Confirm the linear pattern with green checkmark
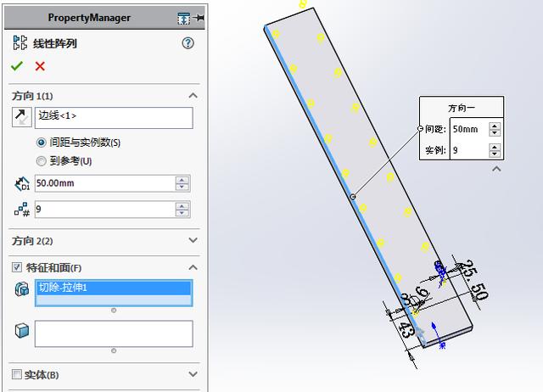 17,66
